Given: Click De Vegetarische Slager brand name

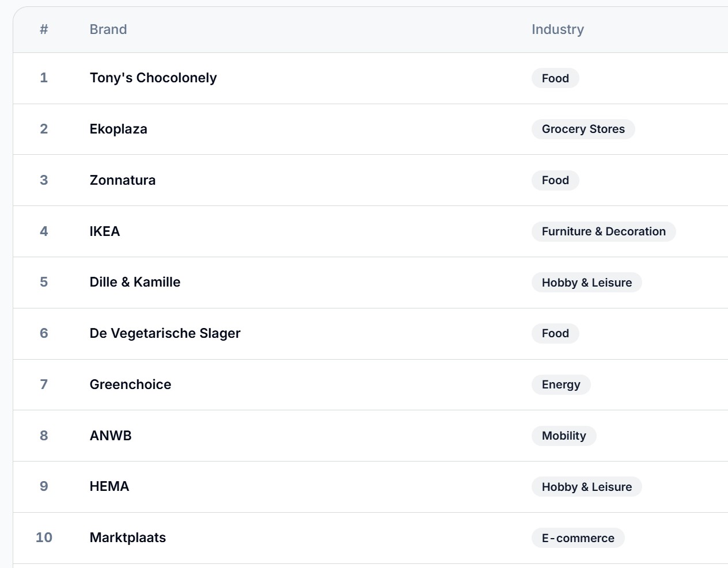Looking at the screenshot, I should tap(165, 333).
